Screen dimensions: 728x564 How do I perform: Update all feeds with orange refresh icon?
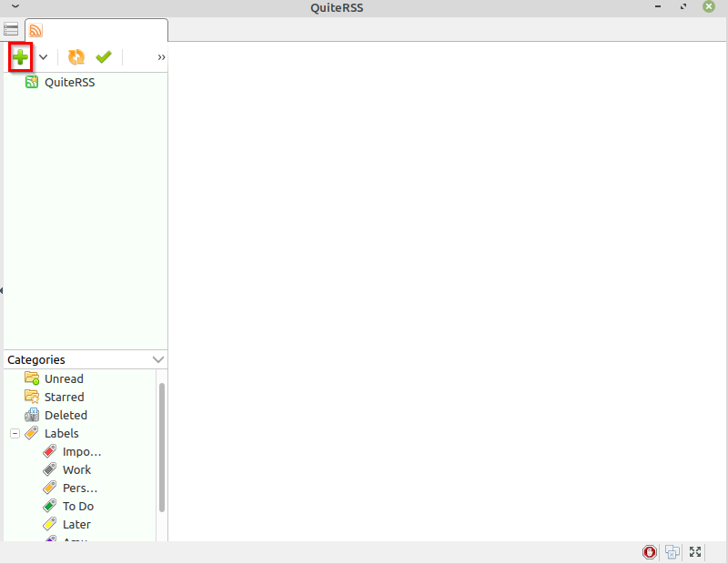76,57
